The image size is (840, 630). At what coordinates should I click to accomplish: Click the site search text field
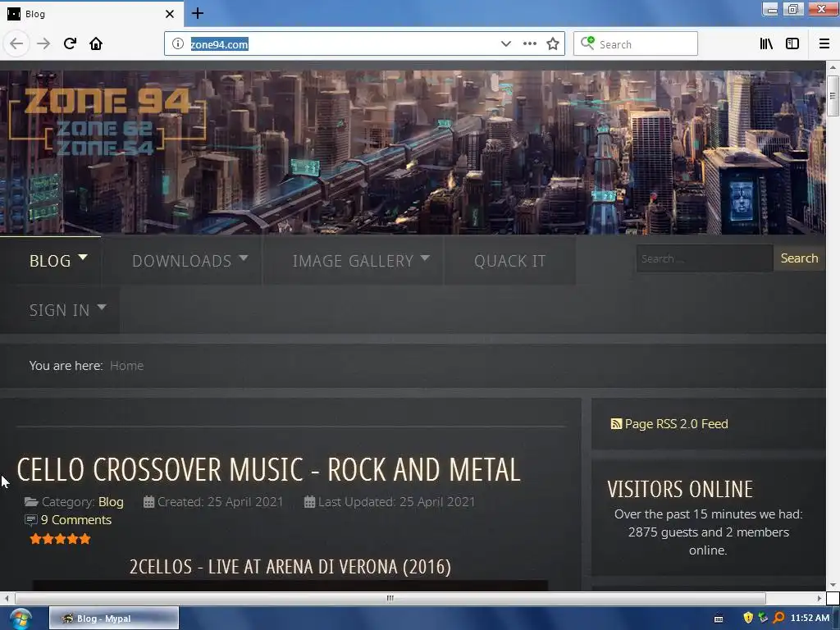point(705,258)
